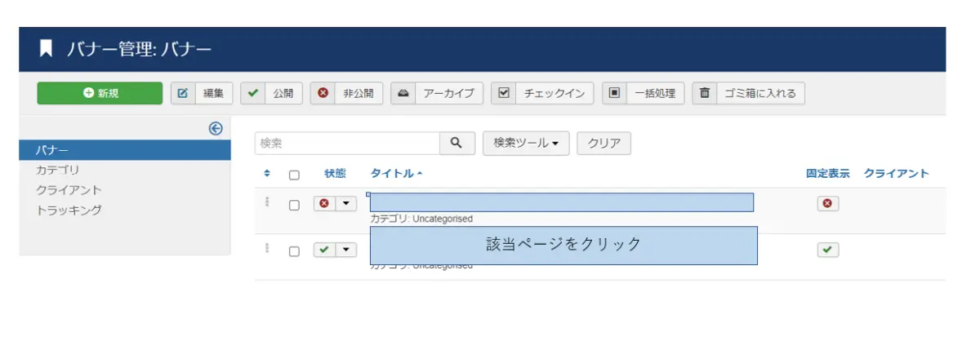
Task: Sort by the タイトル column header
Action: click(x=396, y=174)
